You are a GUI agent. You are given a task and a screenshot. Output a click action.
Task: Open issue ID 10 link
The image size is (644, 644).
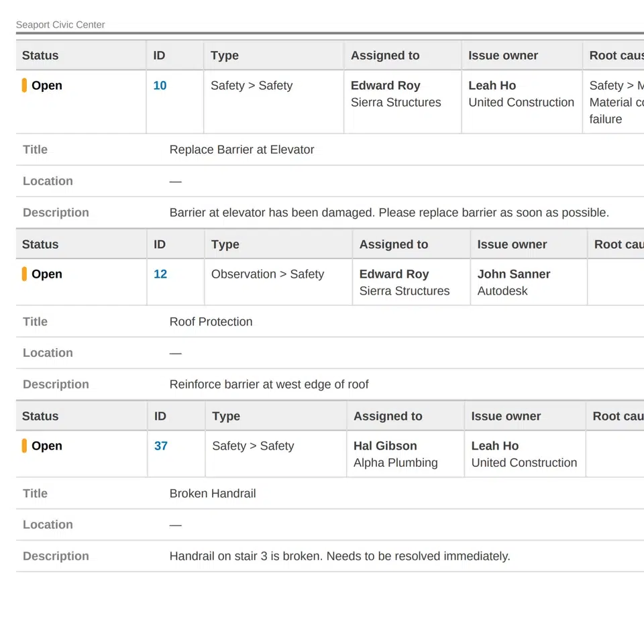[x=160, y=86]
